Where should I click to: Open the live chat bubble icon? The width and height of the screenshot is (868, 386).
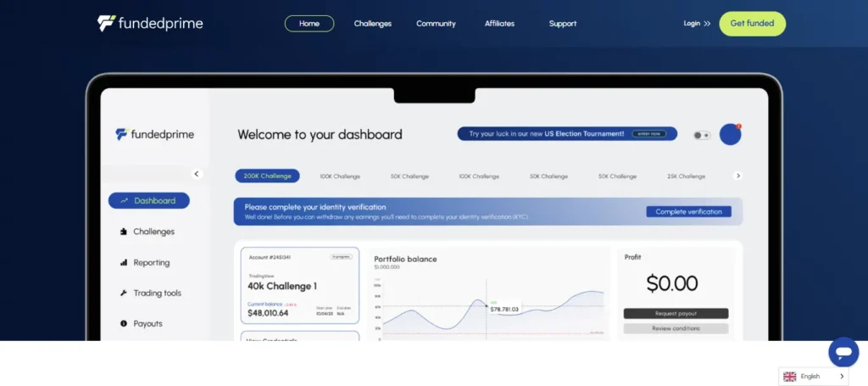(843, 352)
